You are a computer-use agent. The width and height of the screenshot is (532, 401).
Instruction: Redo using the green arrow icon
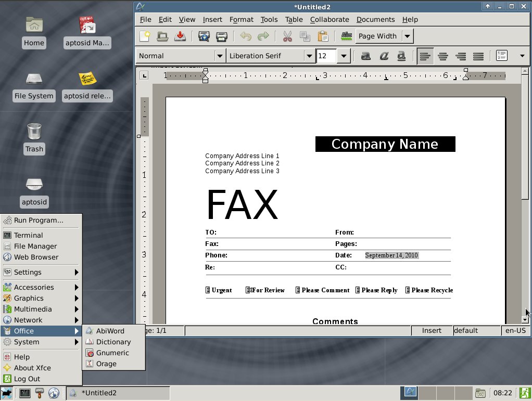coord(263,36)
